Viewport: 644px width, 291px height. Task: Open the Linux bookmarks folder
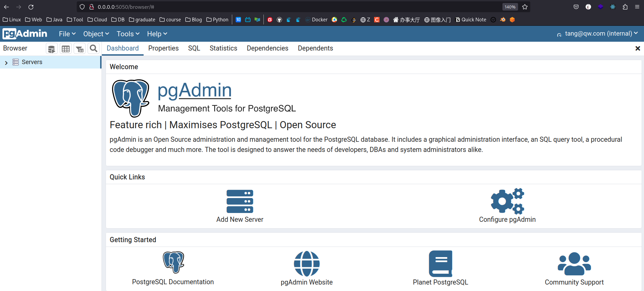point(12,20)
